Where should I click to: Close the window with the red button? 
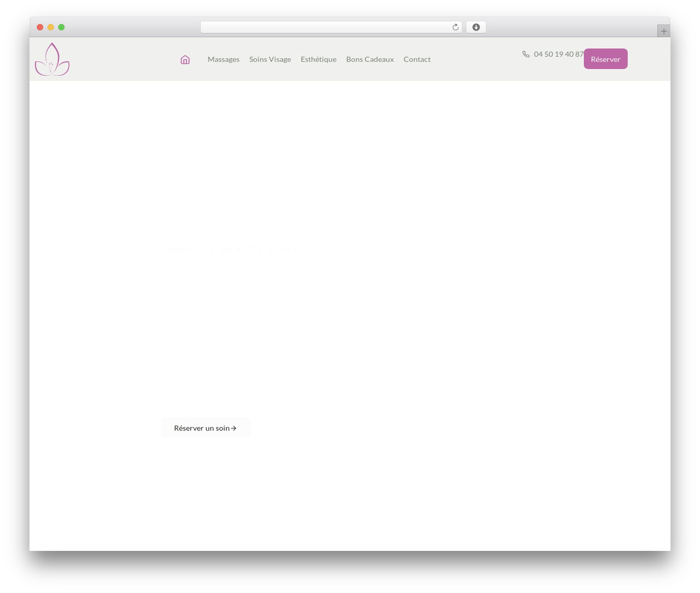pyautogui.click(x=40, y=27)
